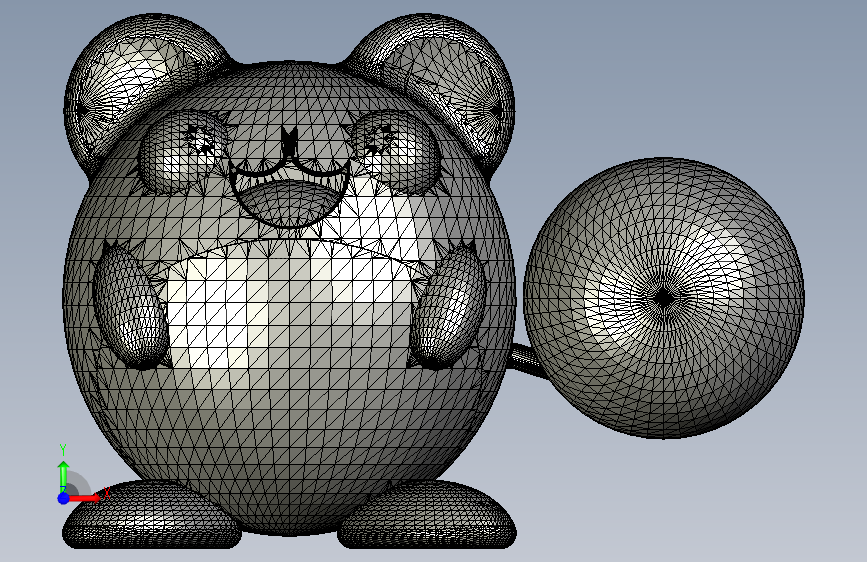Click the arm on the right side of the belly
The image size is (867, 562).
pos(448,307)
